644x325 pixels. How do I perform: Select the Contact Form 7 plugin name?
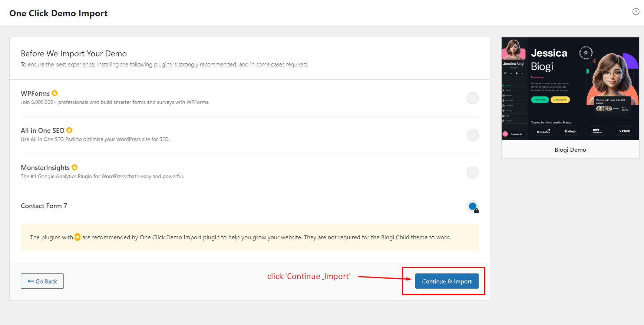[44, 206]
